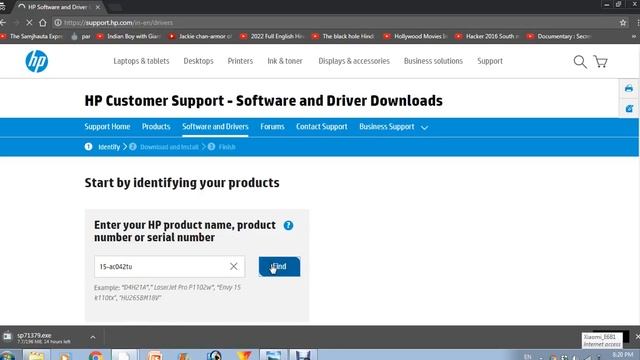This screenshot has height=360, width=640.
Task: Click the blue help question mark icon
Action: (x=288, y=225)
